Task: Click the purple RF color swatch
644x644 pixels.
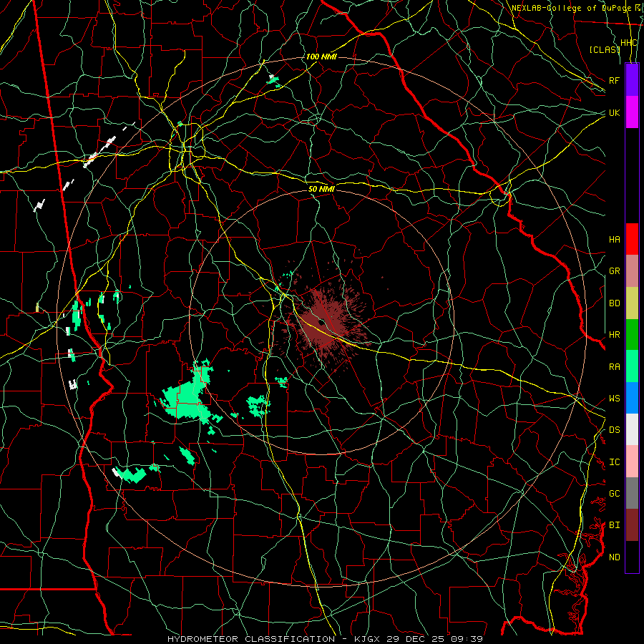Action: pos(632,79)
